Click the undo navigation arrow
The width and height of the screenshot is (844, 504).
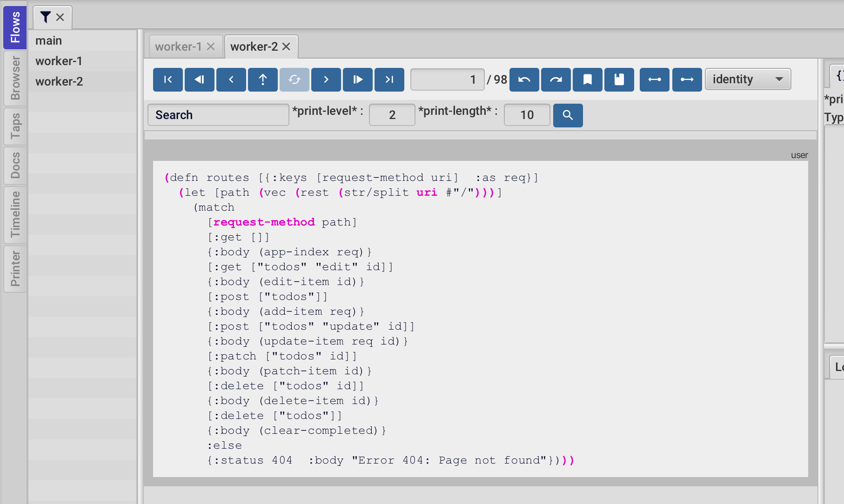[524, 80]
